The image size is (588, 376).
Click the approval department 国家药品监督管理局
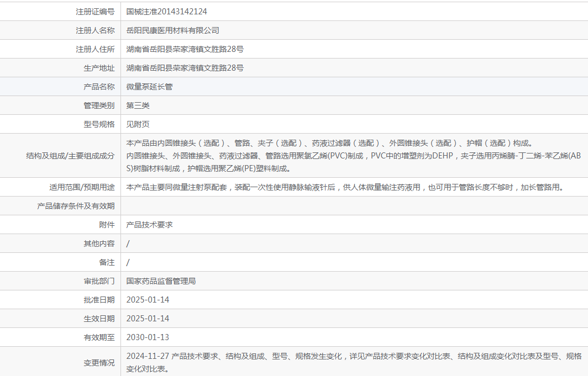point(161,281)
